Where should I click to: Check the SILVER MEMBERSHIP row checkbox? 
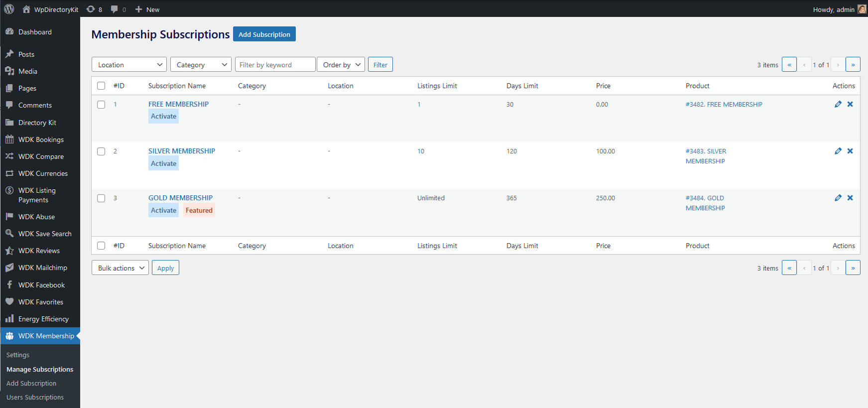coord(101,151)
